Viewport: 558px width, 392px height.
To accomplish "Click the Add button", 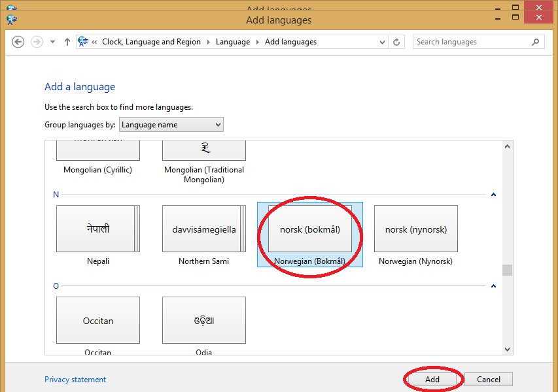I will coord(432,379).
